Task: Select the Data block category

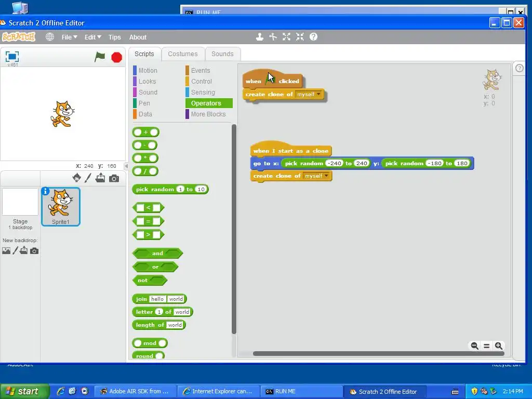Action: point(145,114)
